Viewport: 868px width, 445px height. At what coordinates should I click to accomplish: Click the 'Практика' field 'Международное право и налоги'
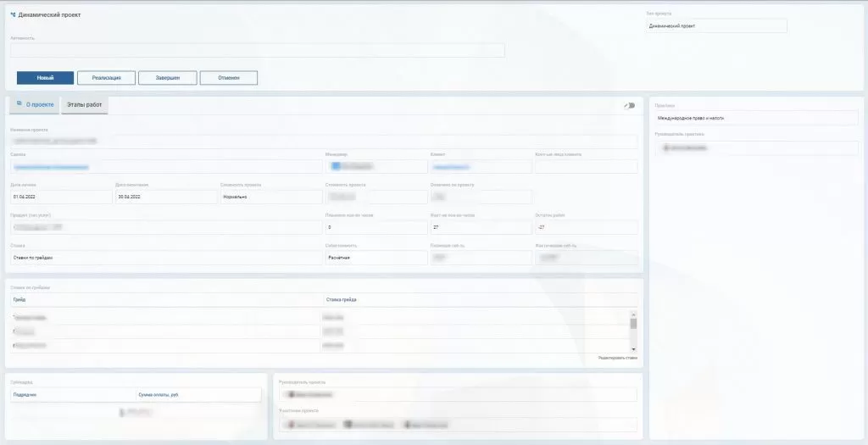click(x=756, y=118)
